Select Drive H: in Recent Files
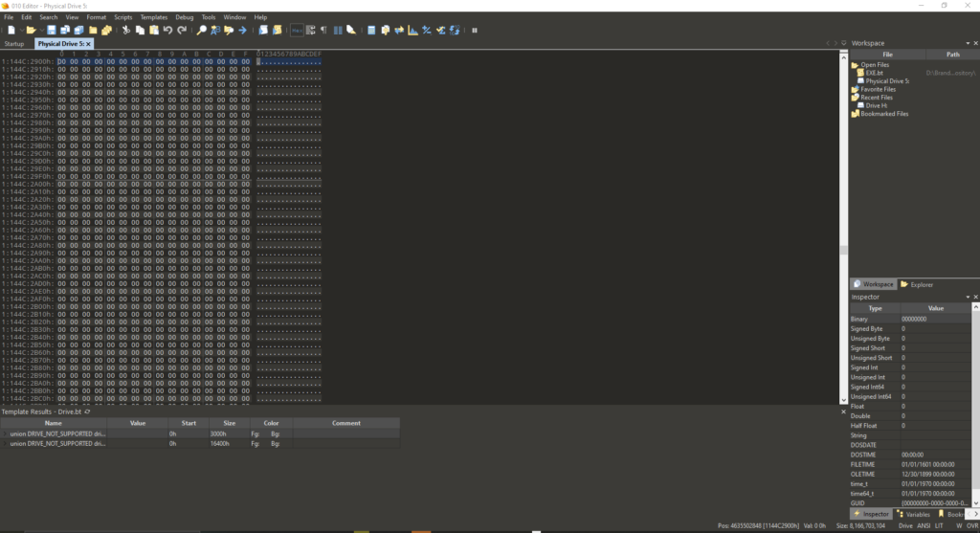The width and height of the screenshot is (980, 533). (x=876, y=105)
